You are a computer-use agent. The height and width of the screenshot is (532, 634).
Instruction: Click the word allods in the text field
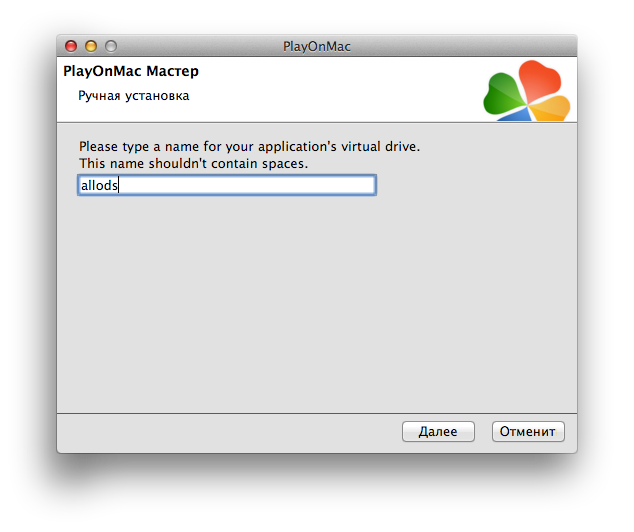tap(99, 186)
